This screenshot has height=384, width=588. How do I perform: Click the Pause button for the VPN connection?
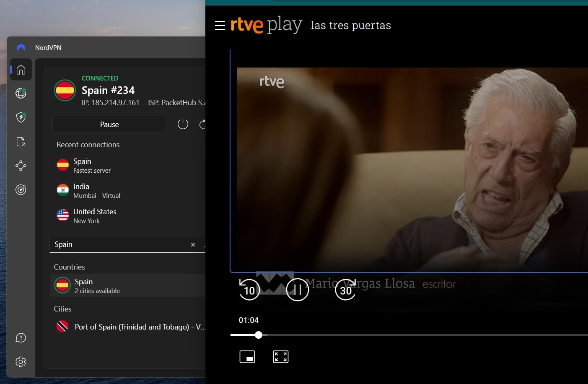(109, 124)
